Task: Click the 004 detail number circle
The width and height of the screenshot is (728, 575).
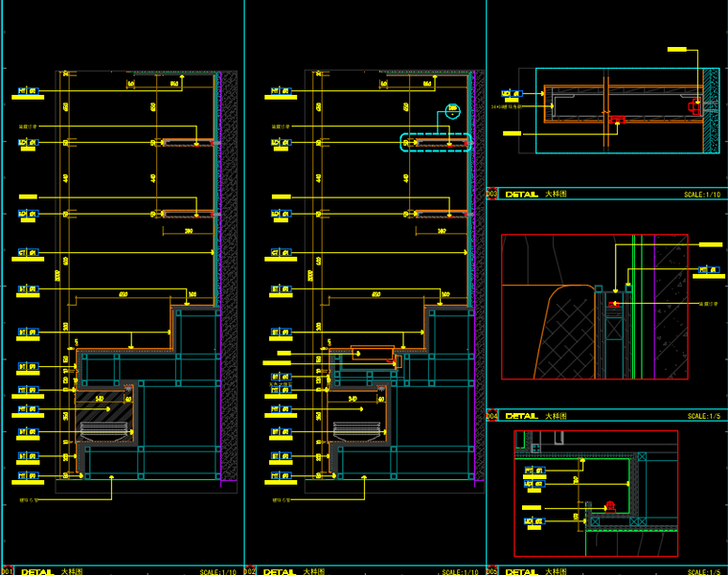Action: tap(492, 416)
